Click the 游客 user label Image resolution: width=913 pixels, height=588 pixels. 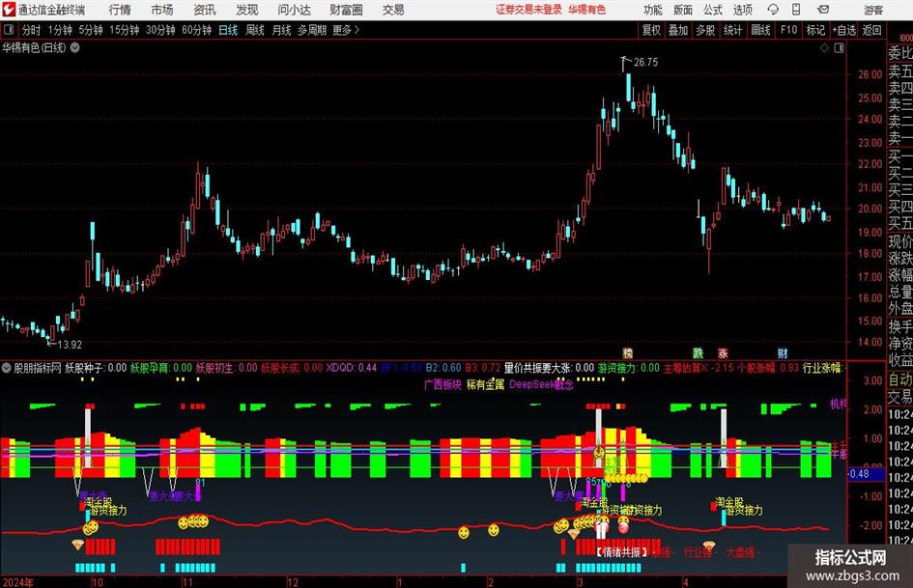click(873, 10)
